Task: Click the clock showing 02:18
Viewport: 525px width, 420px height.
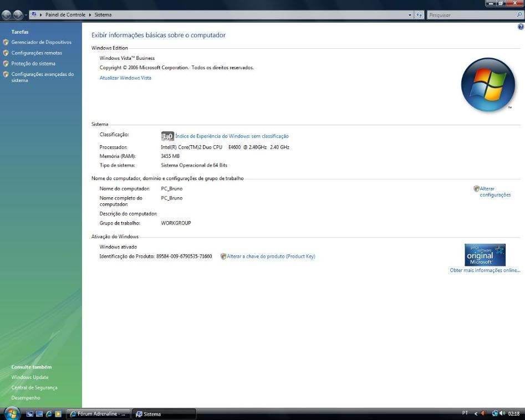Action: 513,414
